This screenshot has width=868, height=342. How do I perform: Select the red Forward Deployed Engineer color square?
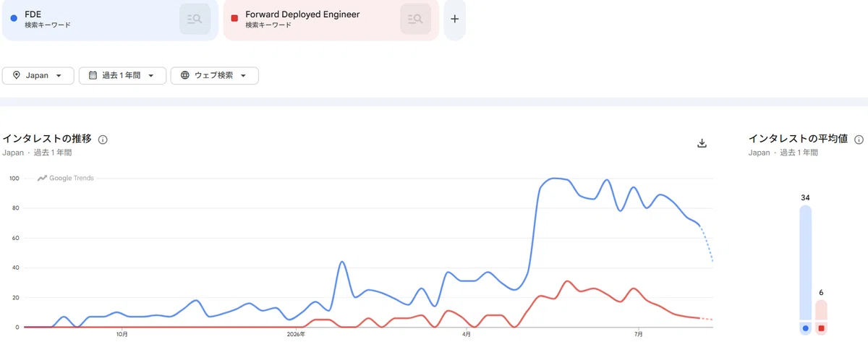click(x=234, y=19)
